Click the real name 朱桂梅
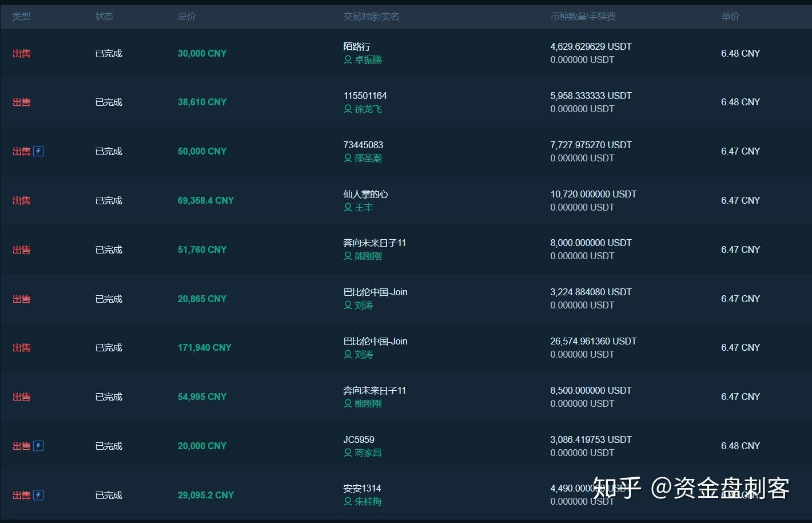 coord(368,501)
